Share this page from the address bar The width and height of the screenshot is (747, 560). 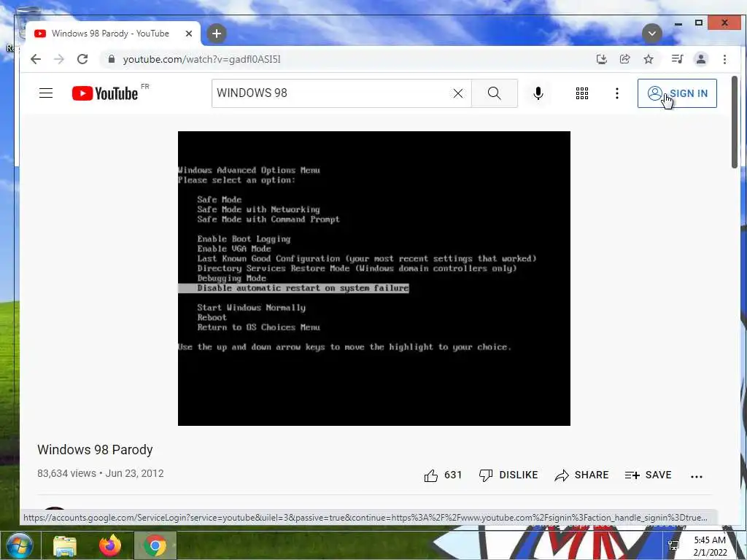click(x=624, y=59)
